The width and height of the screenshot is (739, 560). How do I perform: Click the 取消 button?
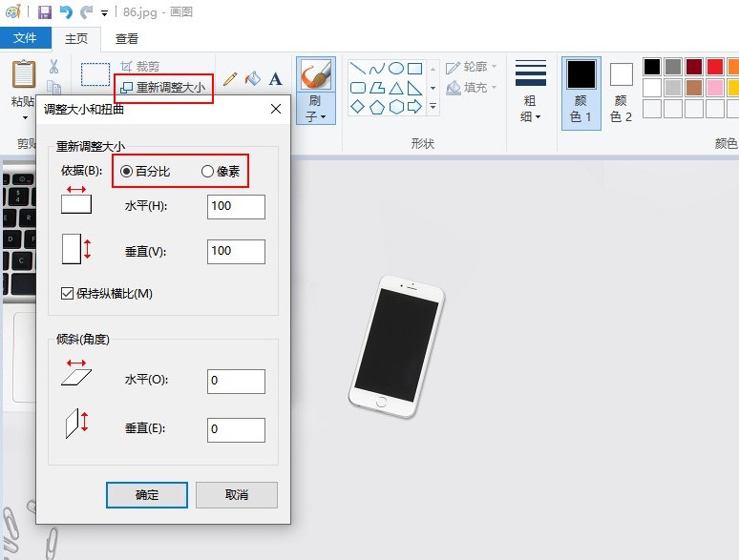point(237,494)
